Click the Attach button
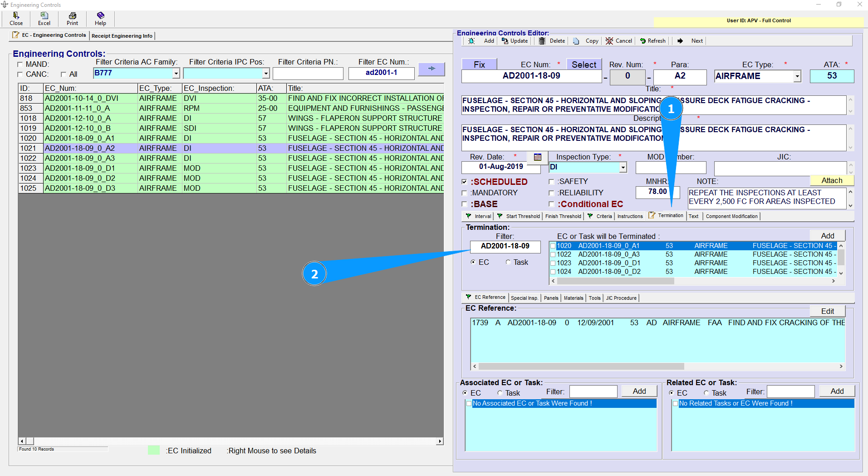 (831, 180)
